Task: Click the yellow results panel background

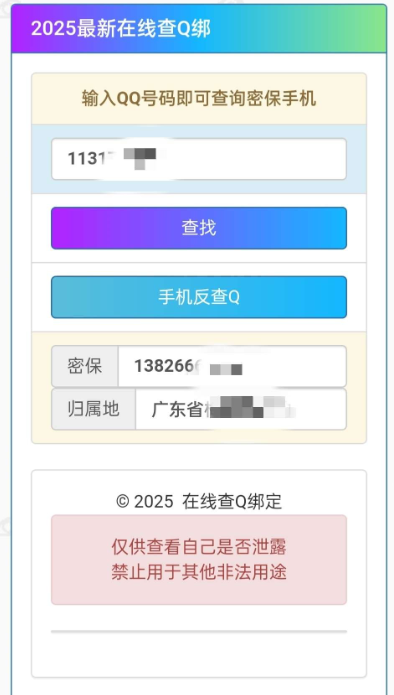Action: tap(199, 437)
